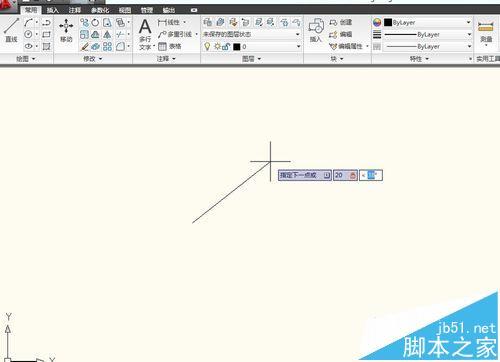Viewport: 500px width, 362px height.
Task: Expand the 块 block panel
Action: click(337, 59)
